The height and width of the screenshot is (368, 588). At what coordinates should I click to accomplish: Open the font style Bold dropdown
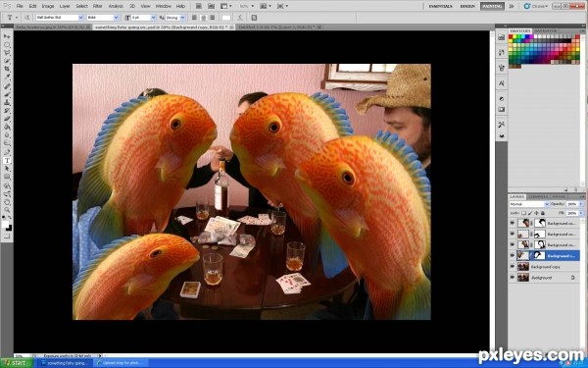(x=116, y=18)
